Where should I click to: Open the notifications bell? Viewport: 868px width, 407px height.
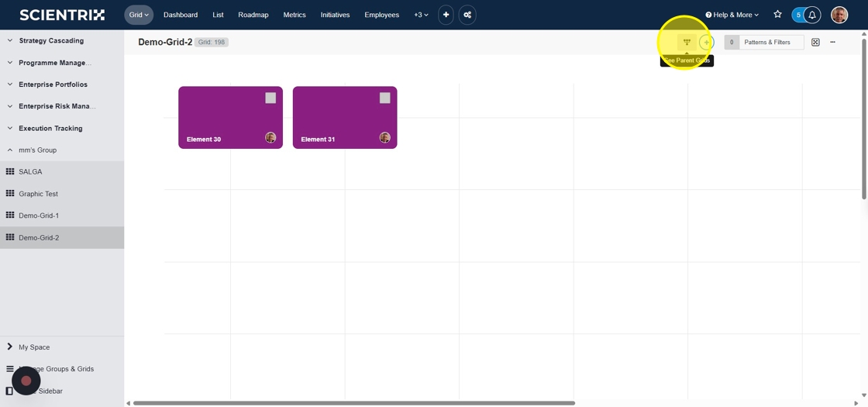(812, 15)
